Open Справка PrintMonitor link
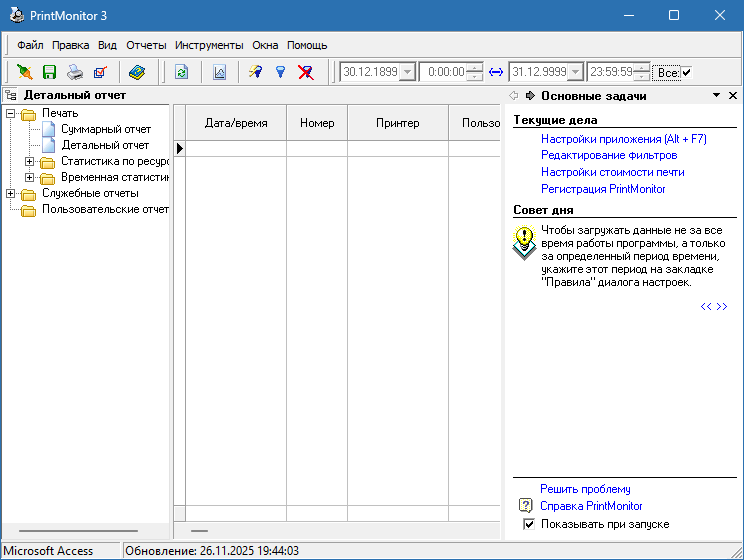Viewport: 744px width, 560px height. tap(591, 506)
